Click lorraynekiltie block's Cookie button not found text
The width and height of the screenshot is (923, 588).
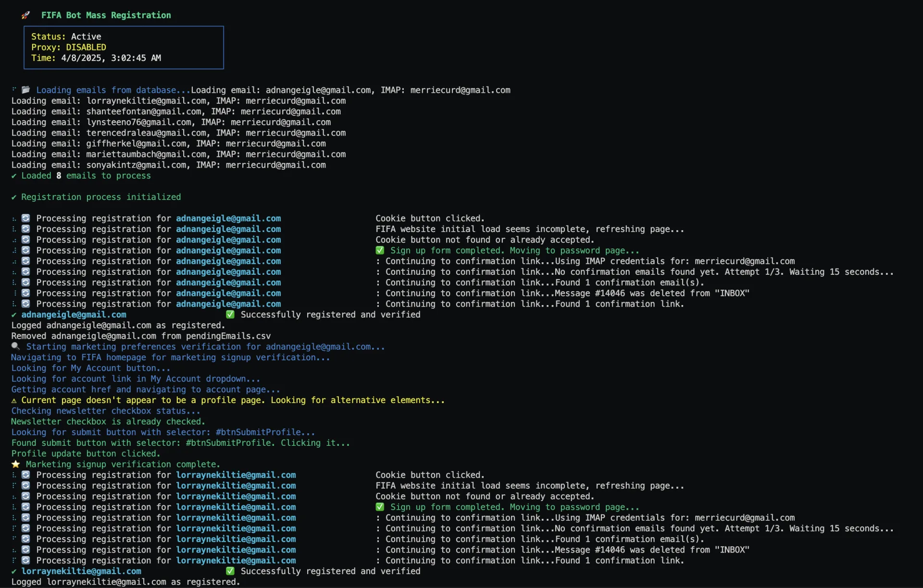[x=485, y=496]
